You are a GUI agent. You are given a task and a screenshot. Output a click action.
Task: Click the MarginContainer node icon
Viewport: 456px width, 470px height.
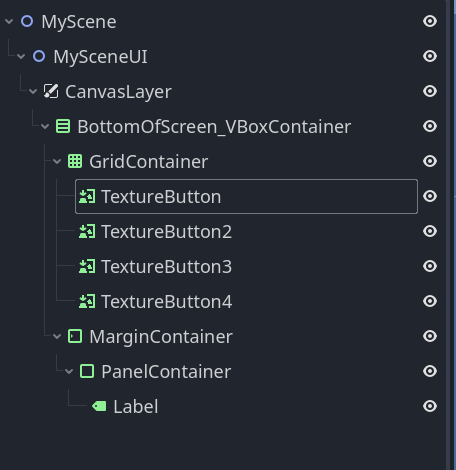click(x=75, y=336)
